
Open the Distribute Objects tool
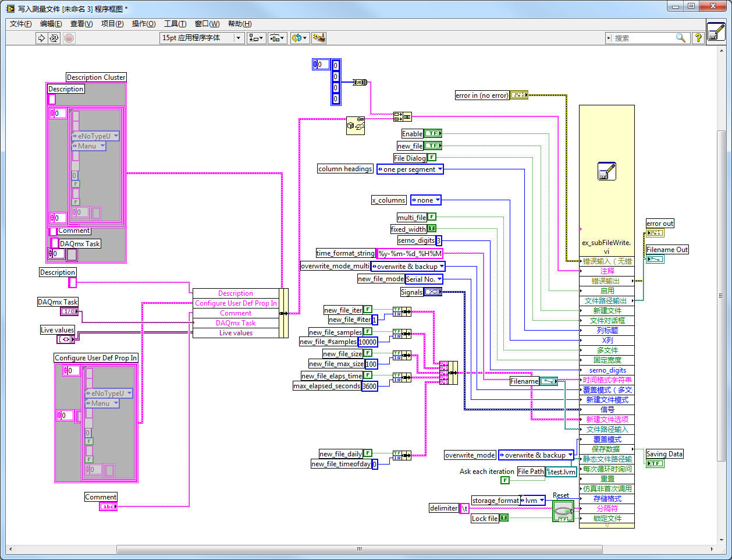(277, 38)
